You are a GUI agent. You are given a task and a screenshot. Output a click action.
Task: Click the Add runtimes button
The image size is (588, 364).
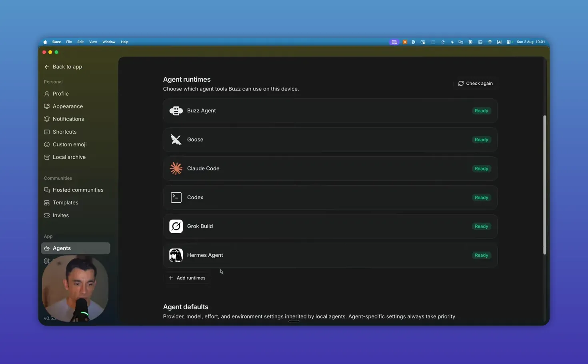tap(187, 278)
